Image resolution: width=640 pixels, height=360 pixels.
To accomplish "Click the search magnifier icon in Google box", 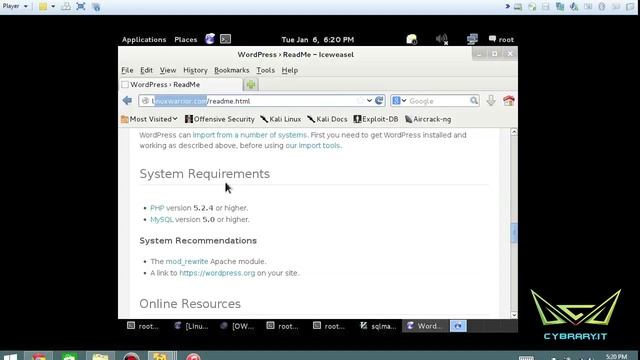I will tap(473, 100).
